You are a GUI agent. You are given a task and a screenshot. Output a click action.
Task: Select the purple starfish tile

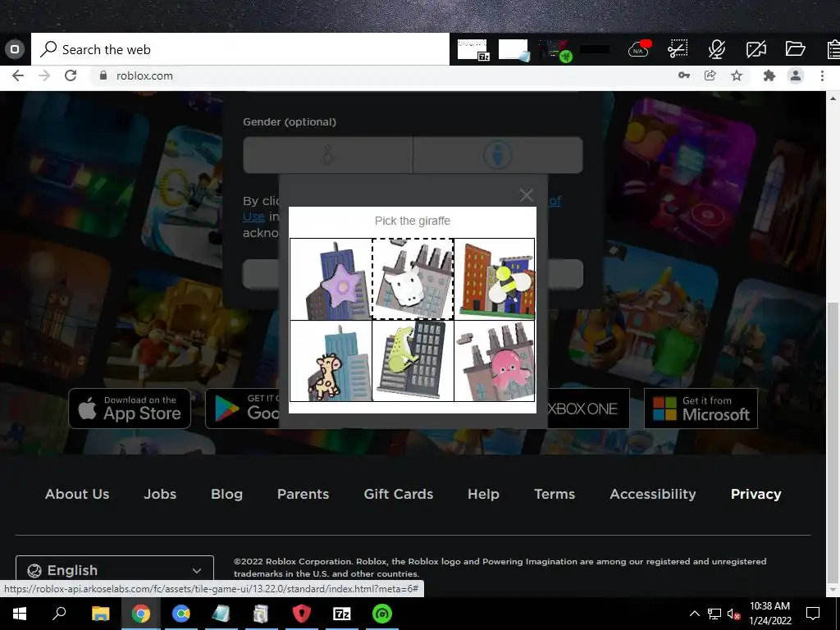click(331, 279)
